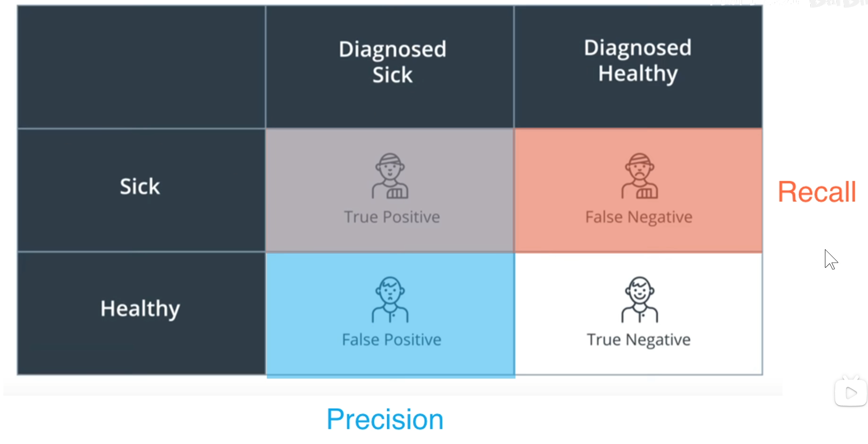Click the True Negative smiling person icon
Screen dimensions: 868x444
[x=639, y=299]
